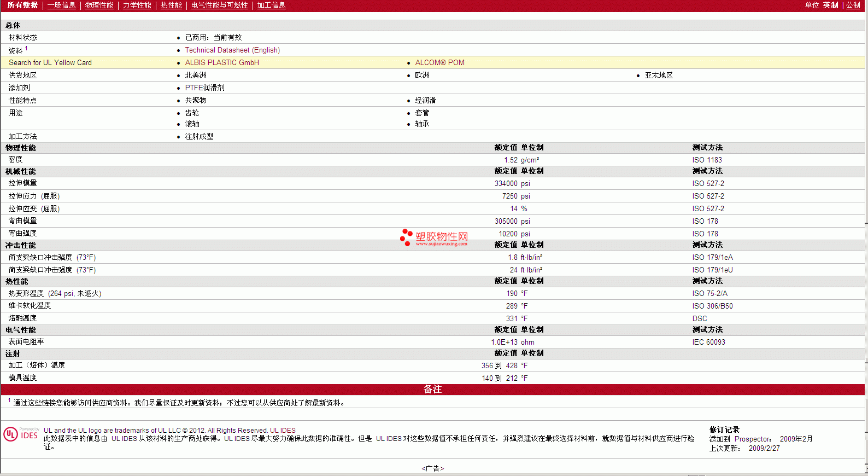The width and height of the screenshot is (868, 476).
Task: Click the ISO 75-2/A test method
Action: coord(709,293)
